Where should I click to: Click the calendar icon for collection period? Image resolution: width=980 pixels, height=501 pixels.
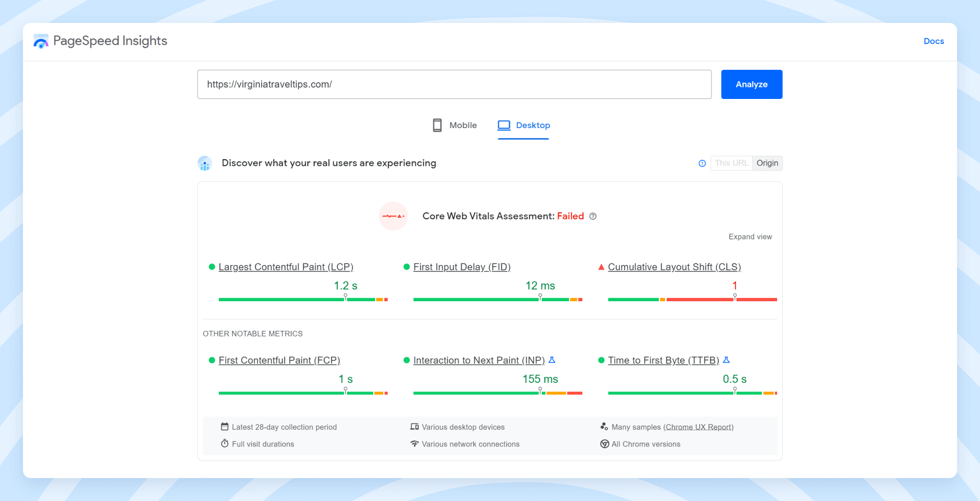click(x=224, y=426)
